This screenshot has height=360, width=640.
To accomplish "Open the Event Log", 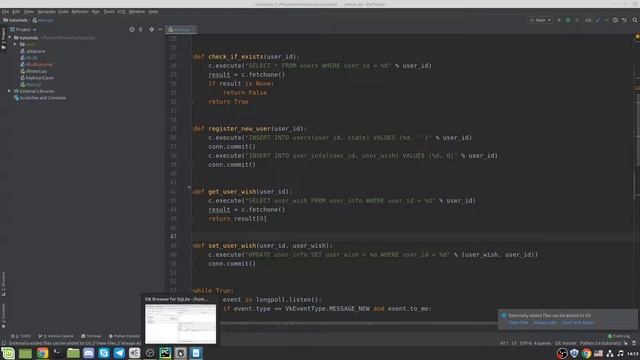I will click(619, 336).
